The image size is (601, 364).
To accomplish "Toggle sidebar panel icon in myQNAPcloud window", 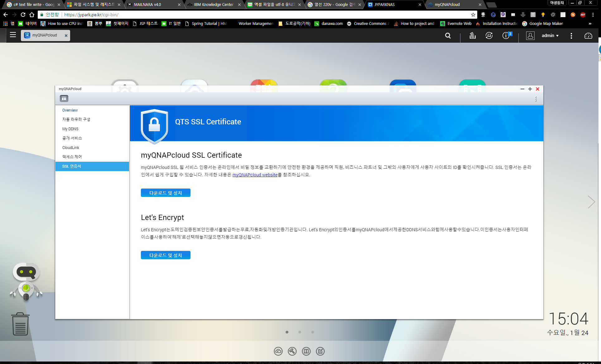I will pos(64,98).
